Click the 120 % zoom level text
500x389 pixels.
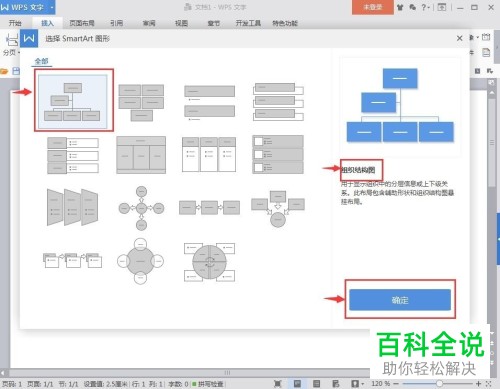381,384
